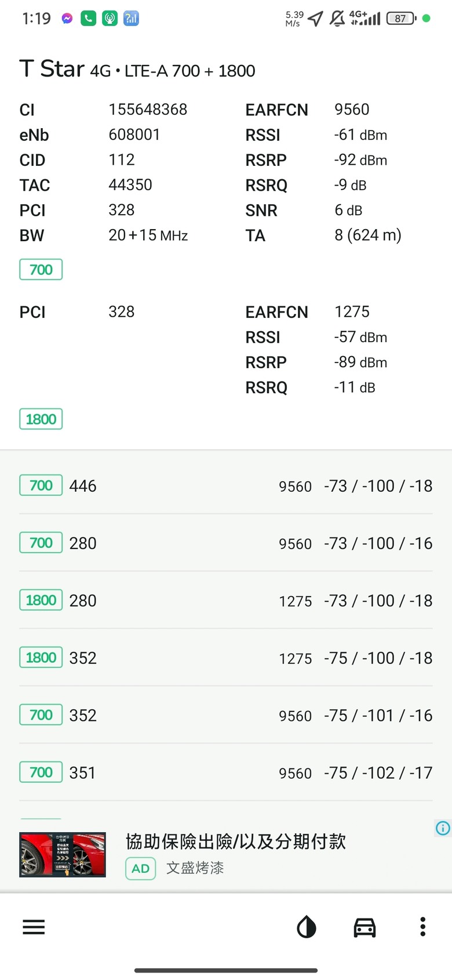Open neighbor cell 446 on band 700
Viewport: 452px width, 980px height.
click(x=226, y=485)
